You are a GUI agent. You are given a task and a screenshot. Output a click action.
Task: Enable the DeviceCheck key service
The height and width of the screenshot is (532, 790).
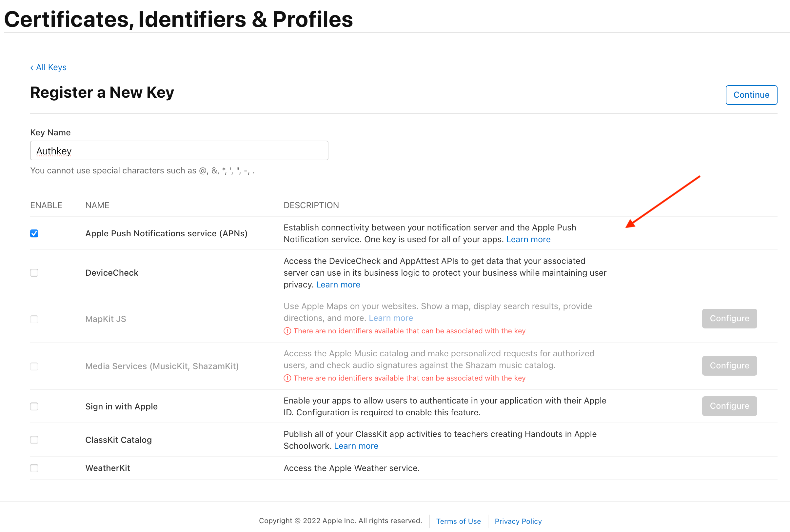click(34, 272)
